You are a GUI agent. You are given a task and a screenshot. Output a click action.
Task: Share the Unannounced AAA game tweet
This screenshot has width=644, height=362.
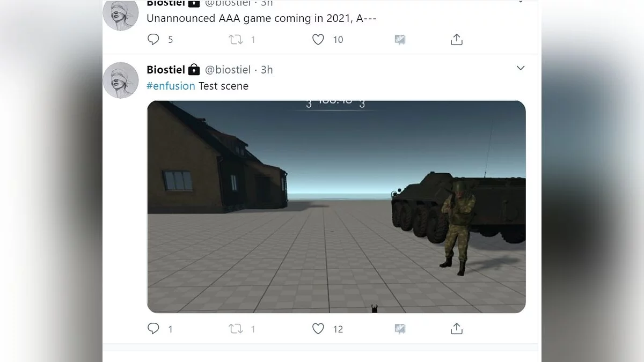(x=457, y=39)
